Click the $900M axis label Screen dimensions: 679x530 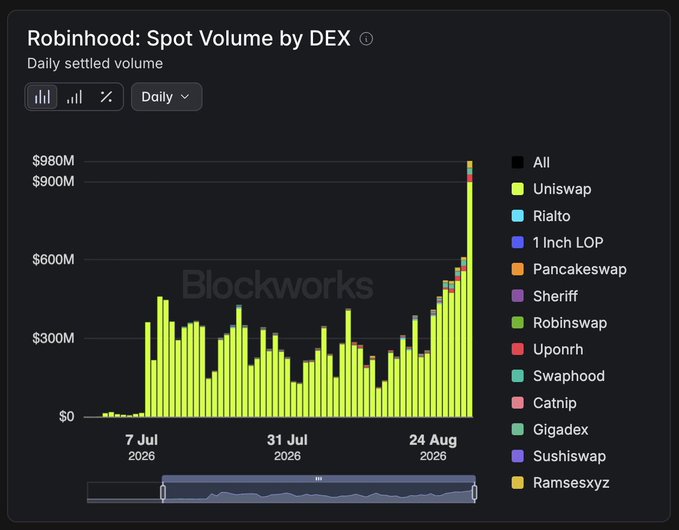click(x=53, y=181)
